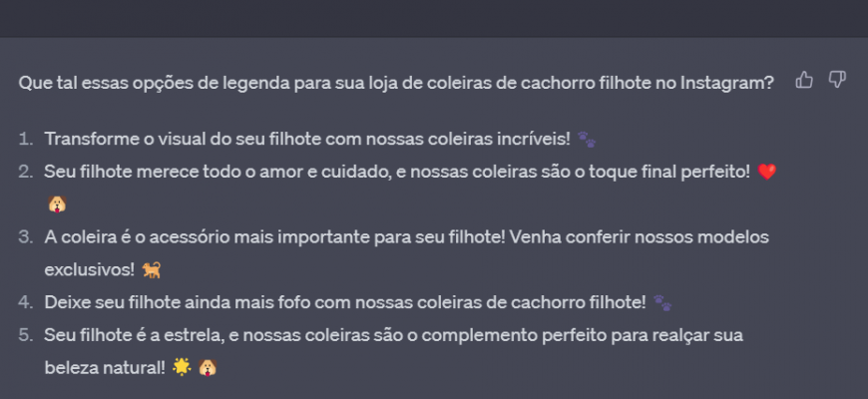Screen dimensions: 868x399
Task: Click the cat emoji after 'exclusivos!'
Action: point(151,270)
